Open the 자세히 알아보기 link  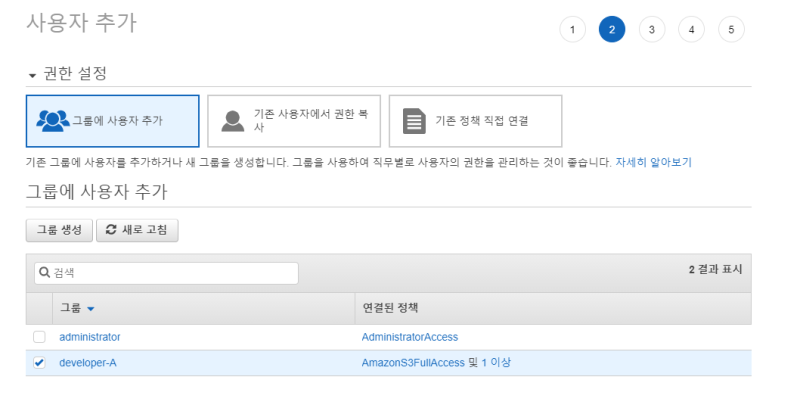pyautogui.click(x=653, y=162)
